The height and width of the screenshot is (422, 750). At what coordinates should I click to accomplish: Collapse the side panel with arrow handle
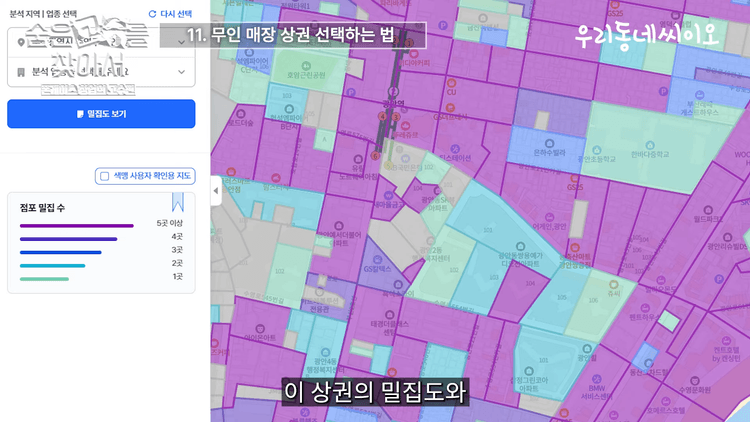pos(215,189)
